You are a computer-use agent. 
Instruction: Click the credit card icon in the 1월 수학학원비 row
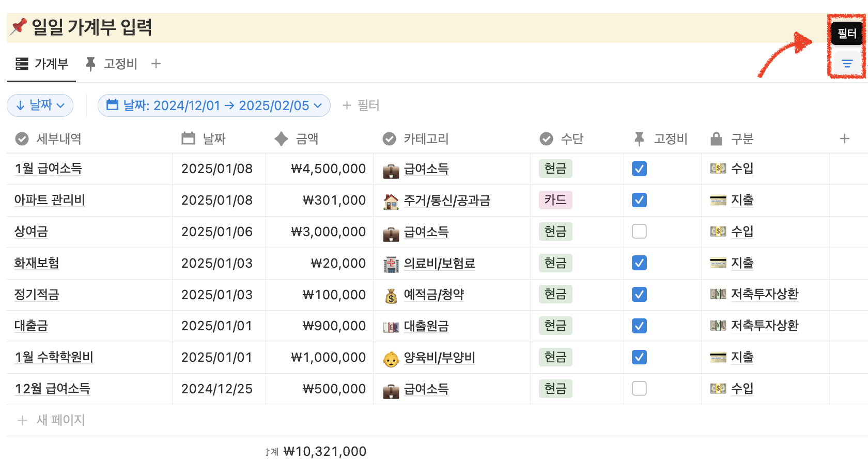[x=718, y=357]
